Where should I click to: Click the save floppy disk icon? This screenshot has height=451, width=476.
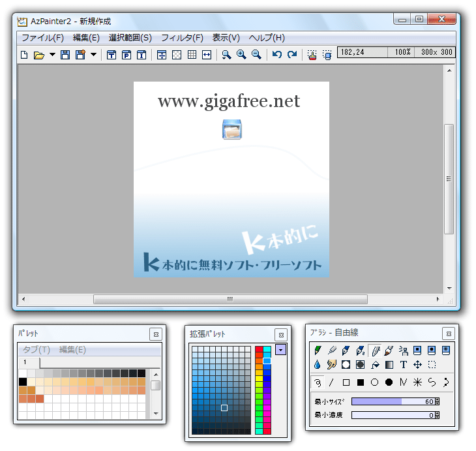(65, 55)
